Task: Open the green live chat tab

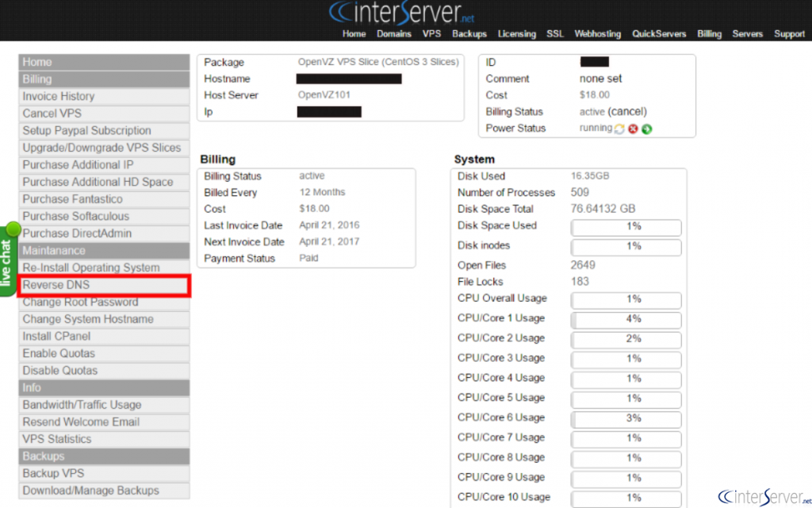Action: pyautogui.click(x=7, y=260)
